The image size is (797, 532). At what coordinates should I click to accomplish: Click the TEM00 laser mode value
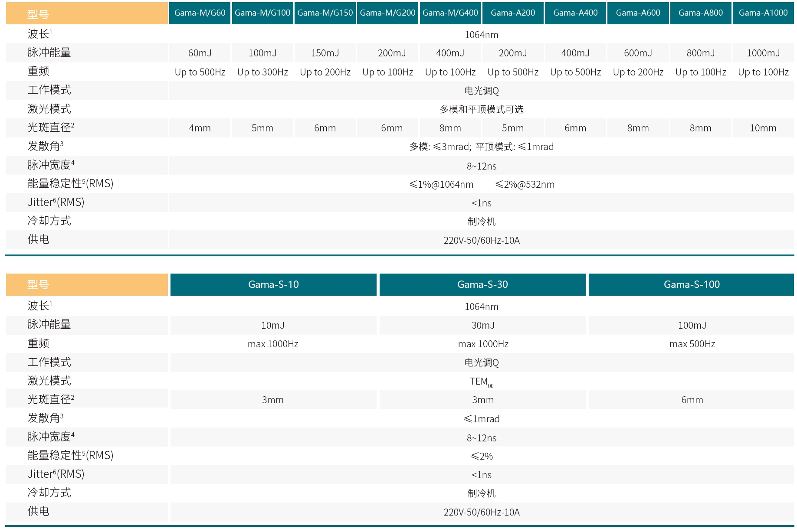482,382
